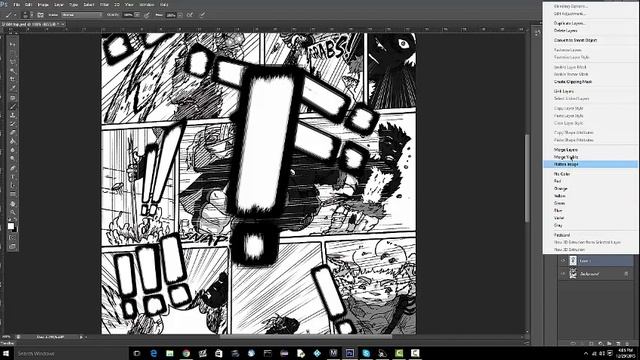Set layer label color to Green
This screenshot has width=640, height=360.
(x=590, y=203)
